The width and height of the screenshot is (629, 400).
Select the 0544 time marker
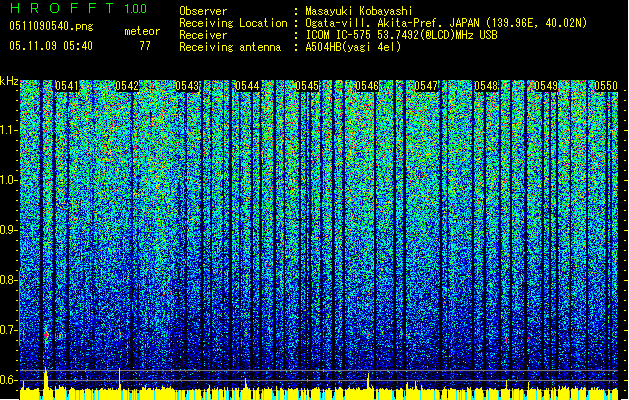(247, 86)
